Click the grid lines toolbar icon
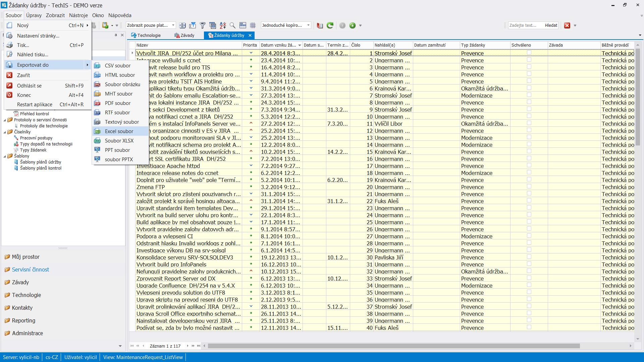644x362 pixels. (253, 25)
